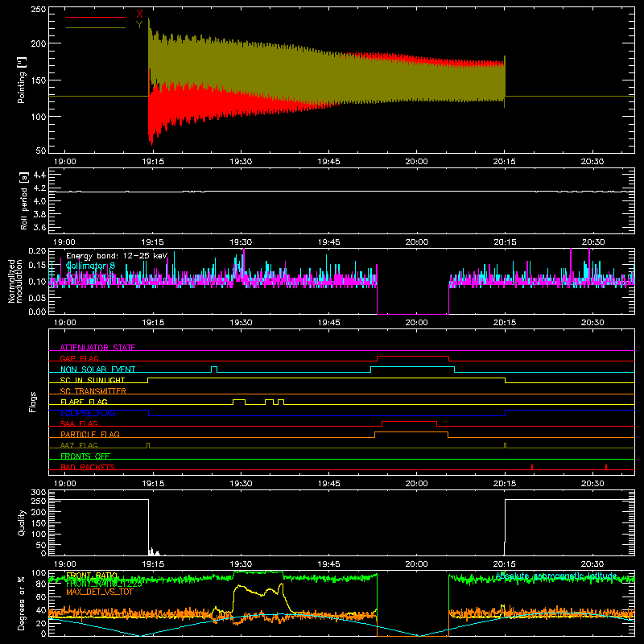Select the olive legend line for Y
This screenshot has width=644, height=644.
[96, 28]
